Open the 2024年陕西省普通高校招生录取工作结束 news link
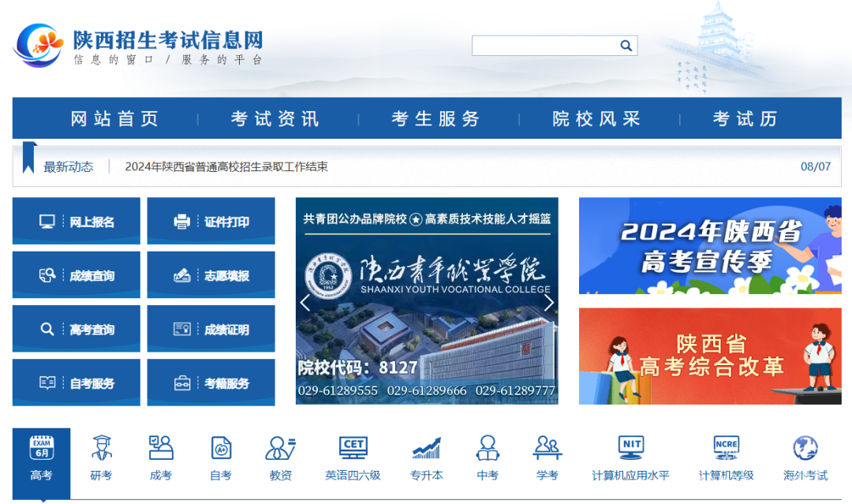Image resolution: width=852 pixels, height=504 pixels. pyautogui.click(x=226, y=166)
